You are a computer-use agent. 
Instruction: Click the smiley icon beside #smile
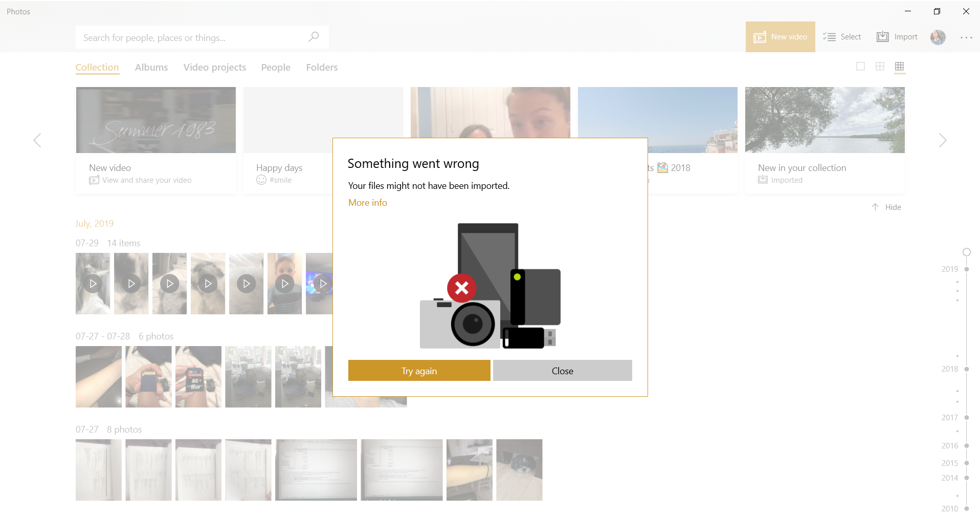tap(261, 180)
